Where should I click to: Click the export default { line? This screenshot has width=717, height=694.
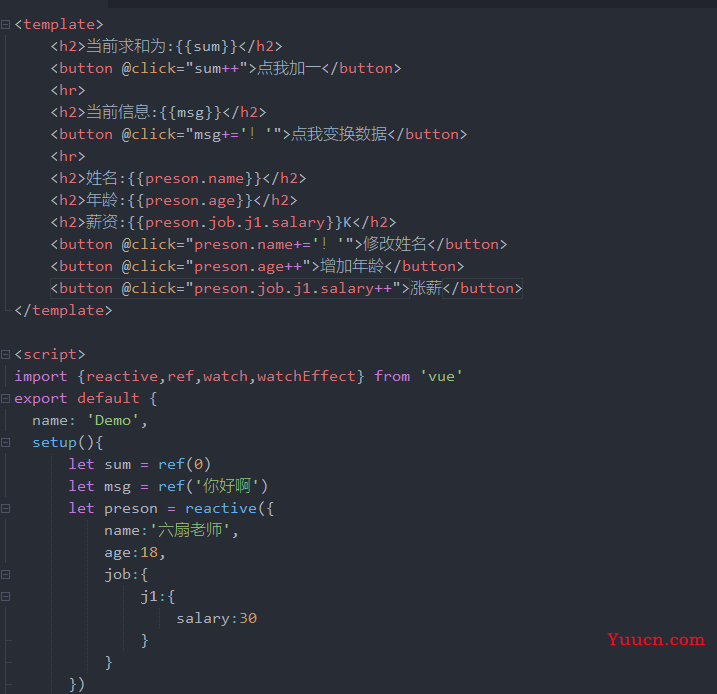[x=86, y=398]
